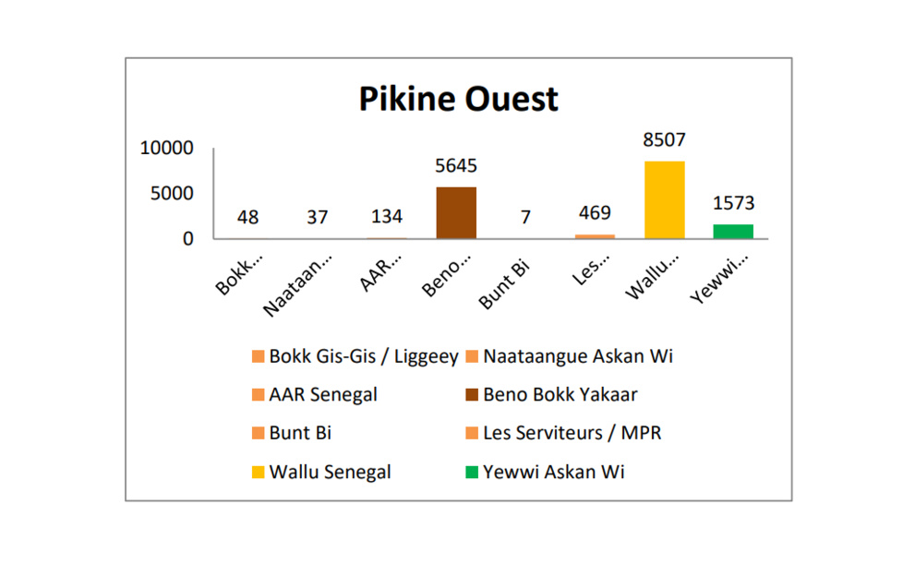903x588 pixels.
Task: Select the data label 1573
Action: (x=733, y=203)
